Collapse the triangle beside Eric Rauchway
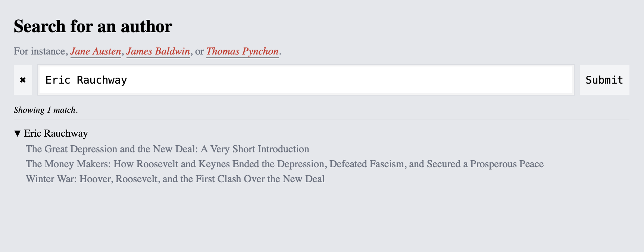This screenshot has width=644, height=252. point(17,134)
